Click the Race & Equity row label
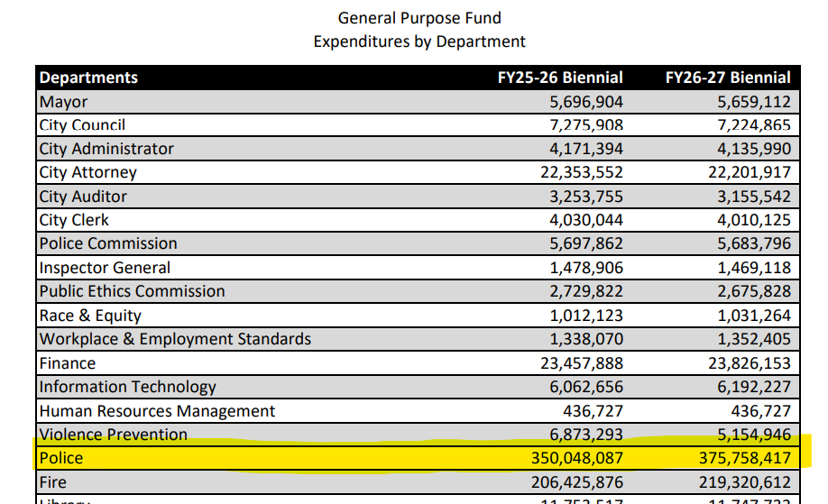828x504 pixels. click(90, 316)
